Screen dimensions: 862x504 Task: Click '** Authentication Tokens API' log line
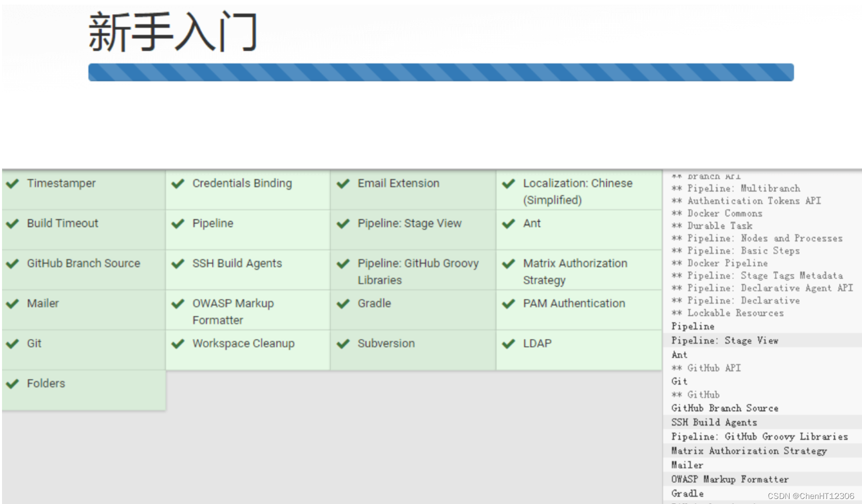point(746,201)
